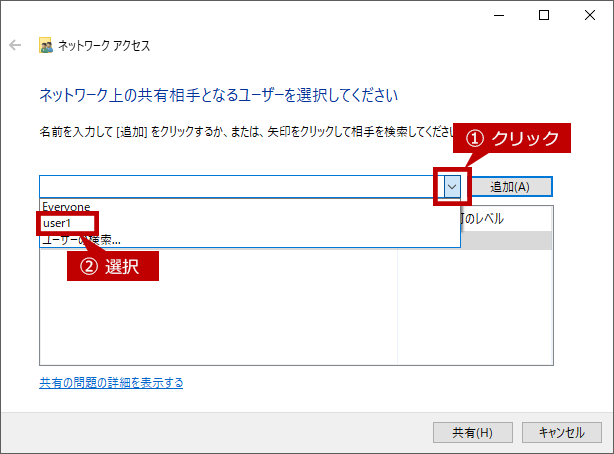Click the back arrow in the header
The width and height of the screenshot is (614, 454).
[x=15, y=45]
